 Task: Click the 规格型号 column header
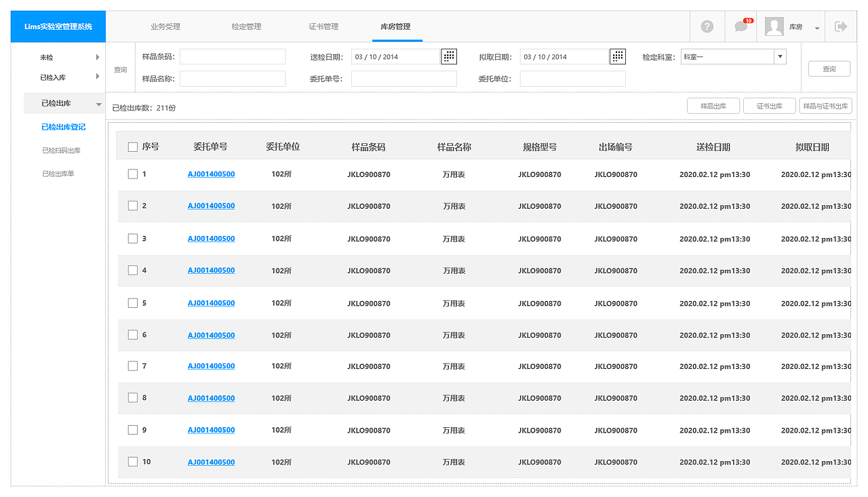(x=540, y=147)
